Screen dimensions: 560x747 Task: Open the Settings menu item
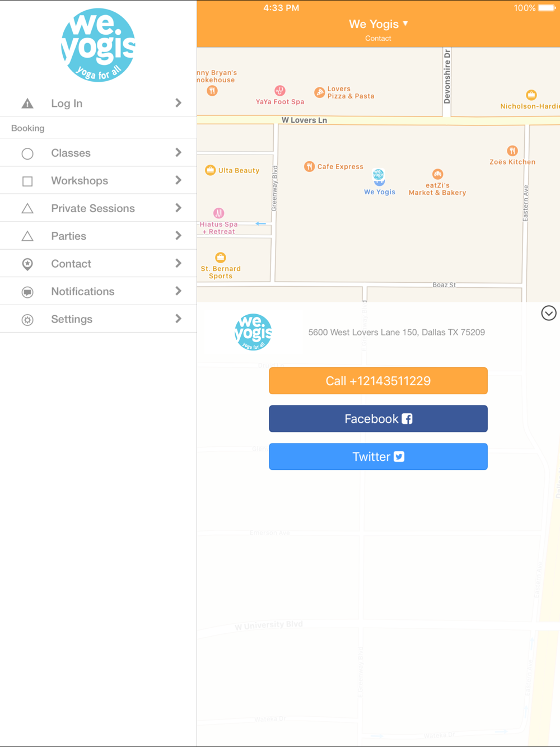point(98,319)
